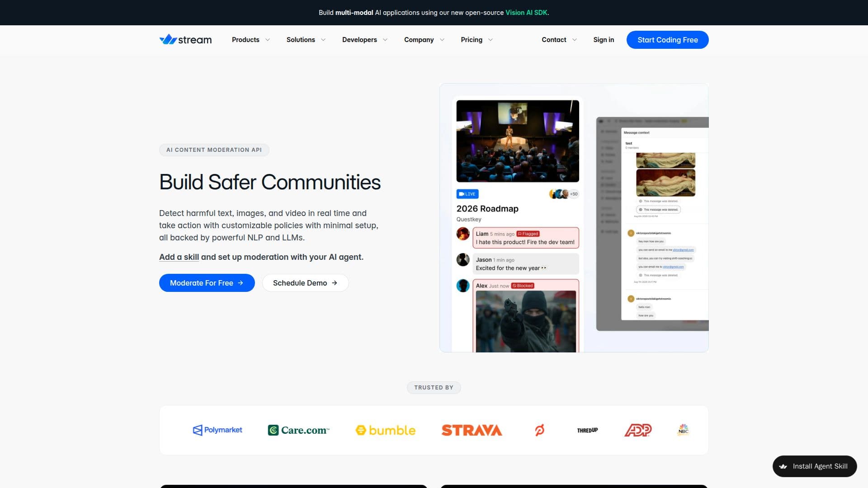The height and width of the screenshot is (488, 868).
Task: Click the Questkey subtitle text
Action: 469,220
